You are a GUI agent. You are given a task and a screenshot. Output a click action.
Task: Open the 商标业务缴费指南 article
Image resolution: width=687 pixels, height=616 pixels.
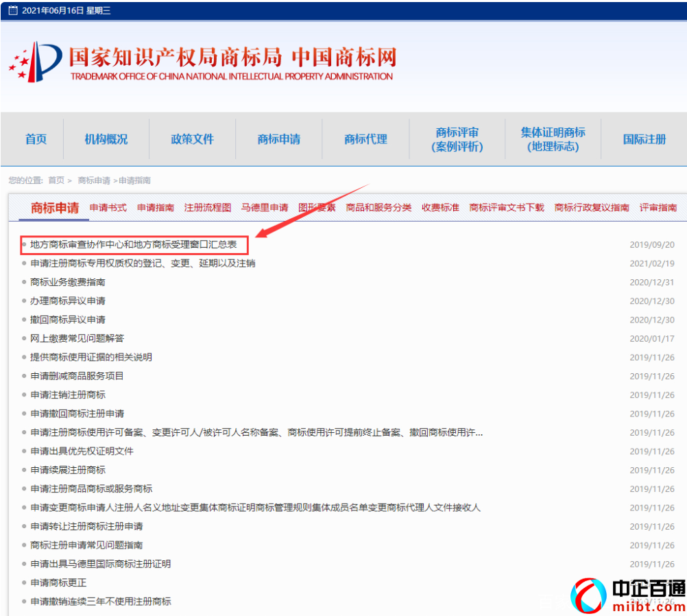68,283
